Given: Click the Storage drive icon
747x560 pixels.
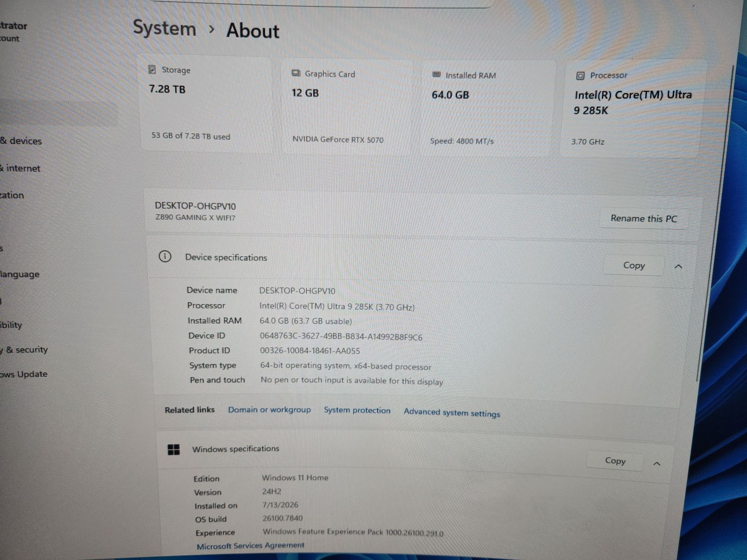Looking at the screenshot, I should [152, 70].
